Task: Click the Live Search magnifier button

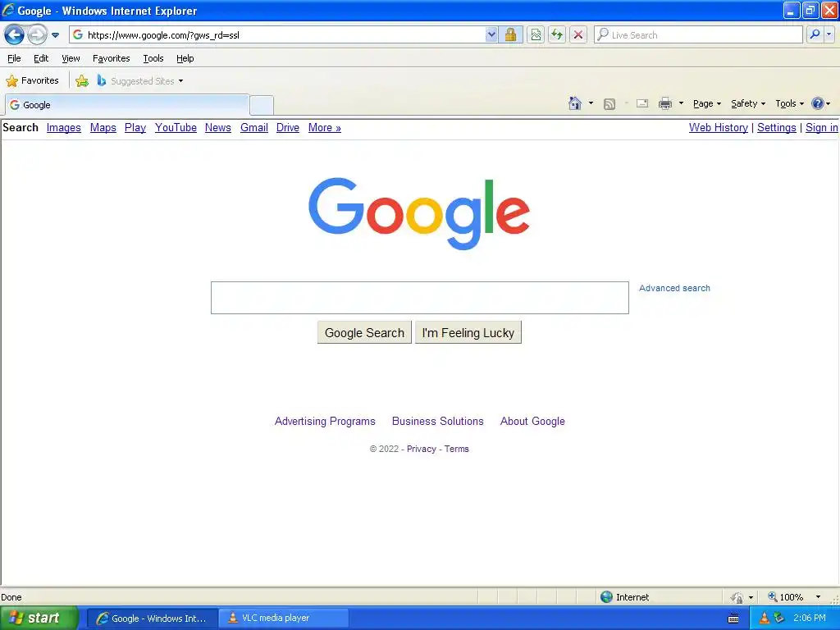Action: coord(815,34)
